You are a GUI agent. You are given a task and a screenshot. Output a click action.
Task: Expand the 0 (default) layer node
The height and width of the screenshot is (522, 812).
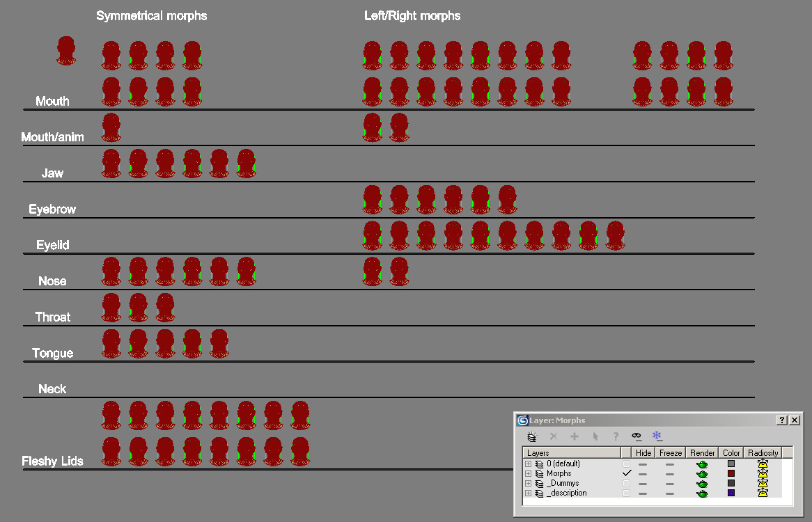(528, 464)
